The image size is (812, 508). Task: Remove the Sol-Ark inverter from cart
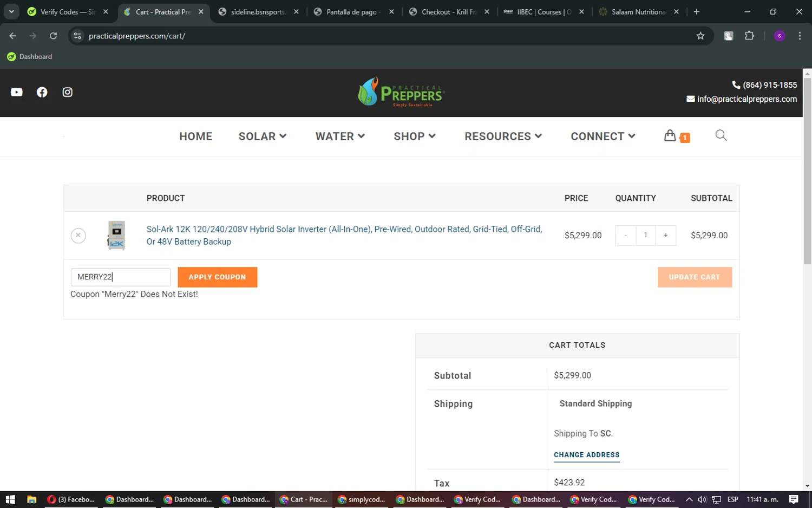[x=78, y=235]
